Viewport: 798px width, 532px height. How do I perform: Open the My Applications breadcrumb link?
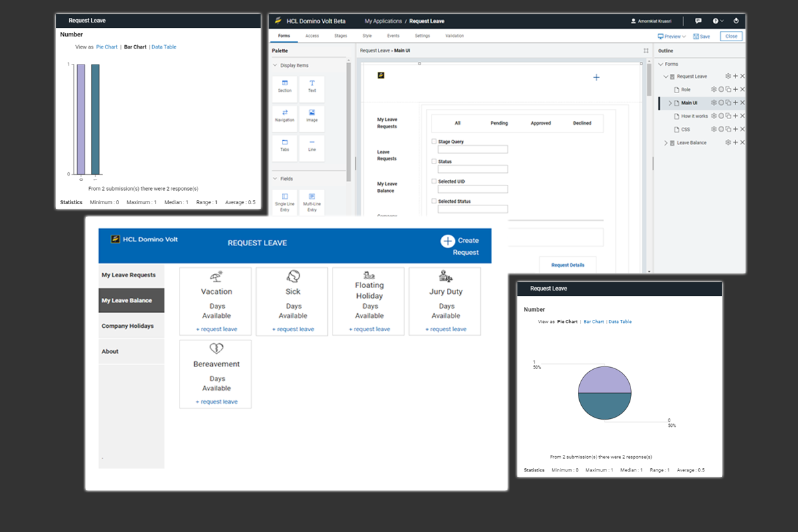[383, 21]
